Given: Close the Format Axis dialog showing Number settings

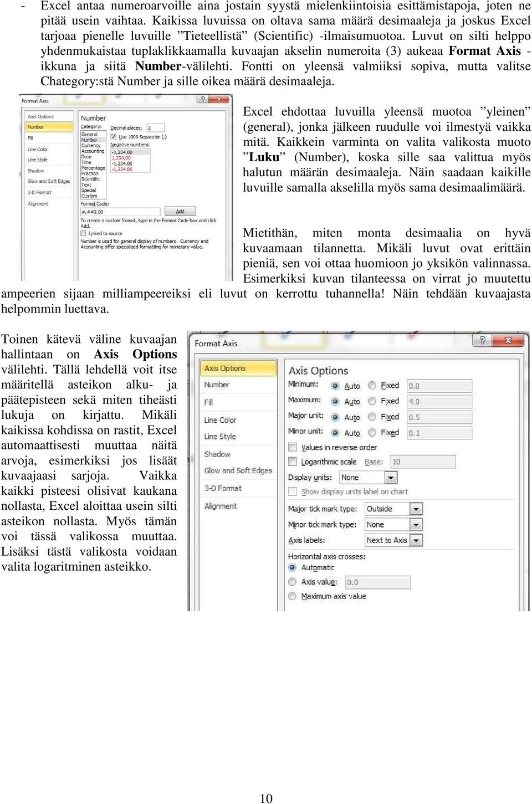Looking at the screenshot, I should click(219, 99).
